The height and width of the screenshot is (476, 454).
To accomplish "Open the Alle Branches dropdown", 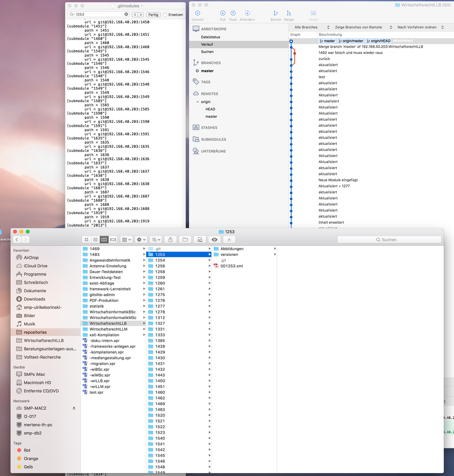I will point(311,27).
